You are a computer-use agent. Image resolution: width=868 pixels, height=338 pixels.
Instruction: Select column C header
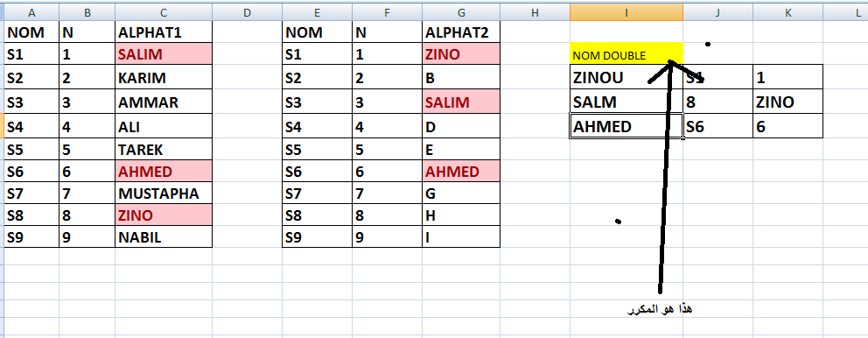pyautogui.click(x=164, y=13)
